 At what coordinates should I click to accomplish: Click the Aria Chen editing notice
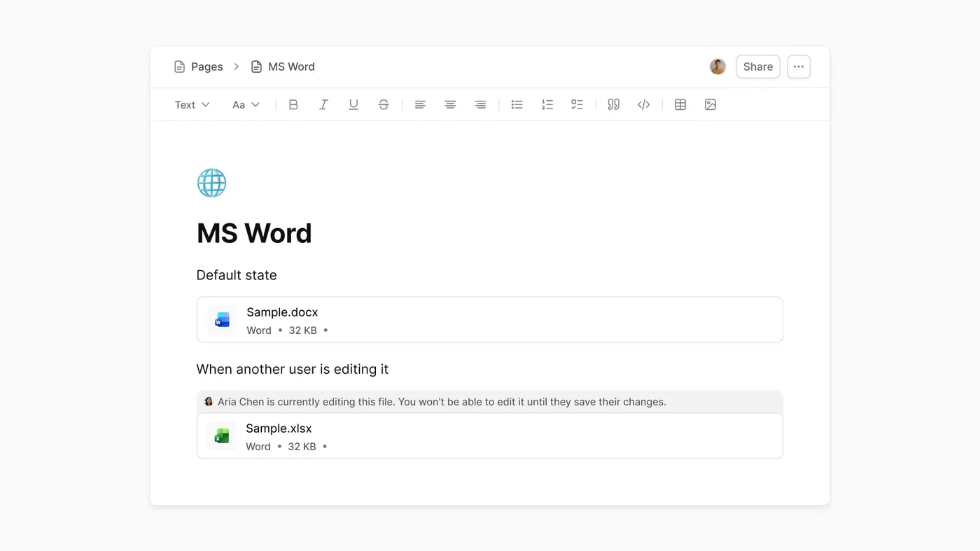[x=489, y=402]
